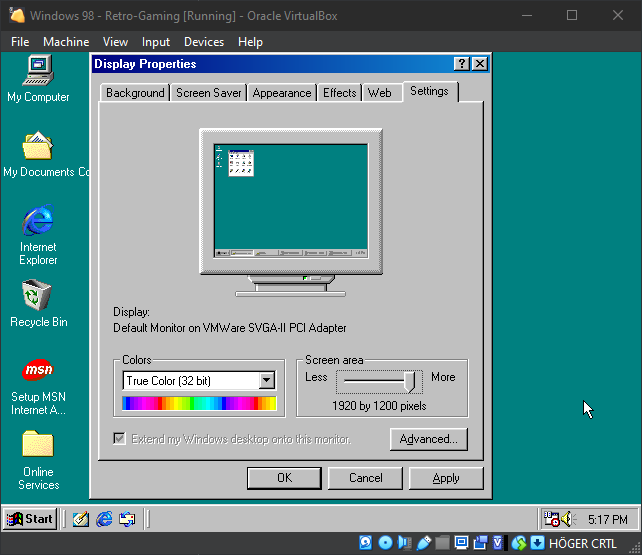
Task: Click the volume speaker tray icon
Action: (568, 519)
